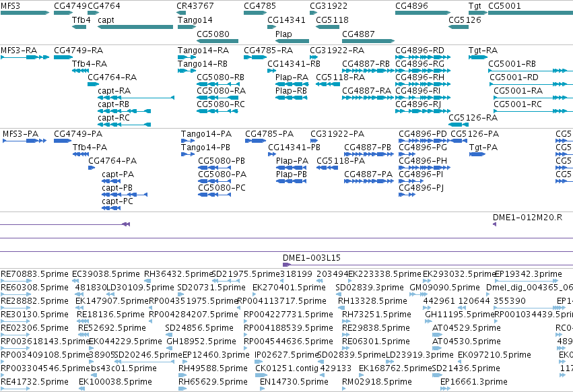Select the RE41732.5prime EST label
This screenshot has height=392, width=573.
coord(34,382)
